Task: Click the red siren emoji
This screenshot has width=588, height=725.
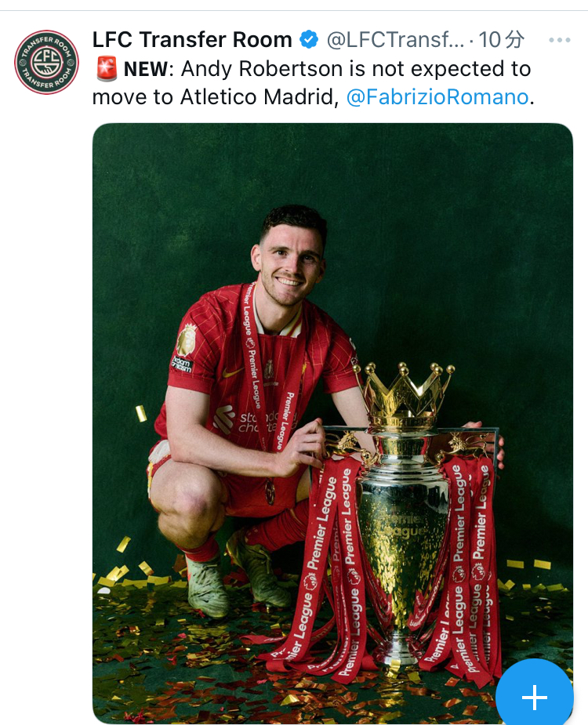Action: point(106,69)
